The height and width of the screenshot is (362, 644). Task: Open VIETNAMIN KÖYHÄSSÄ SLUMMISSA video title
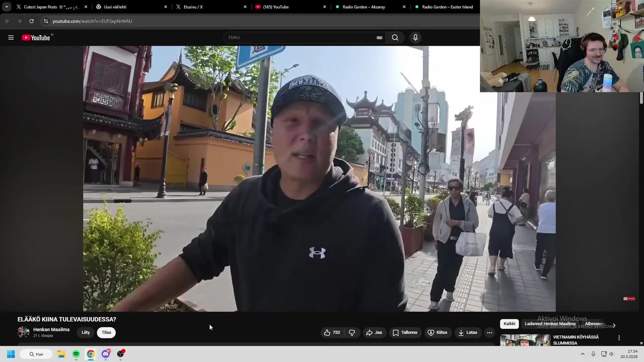[576, 340]
